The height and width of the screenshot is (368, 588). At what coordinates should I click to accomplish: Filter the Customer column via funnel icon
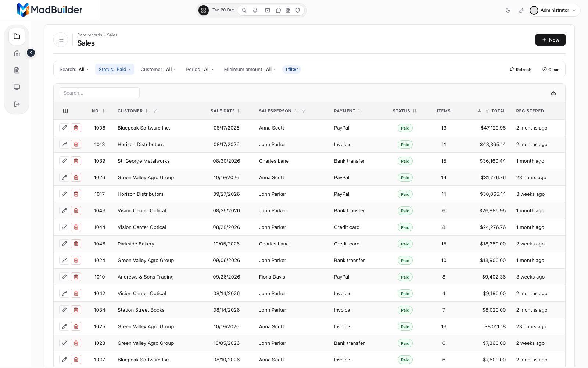pos(155,111)
